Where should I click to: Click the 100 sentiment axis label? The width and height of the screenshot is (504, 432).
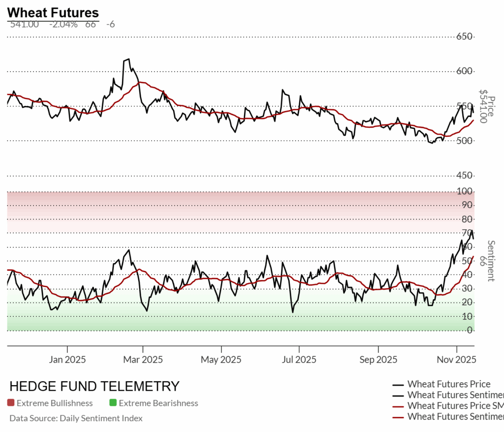click(x=465, y=191)
